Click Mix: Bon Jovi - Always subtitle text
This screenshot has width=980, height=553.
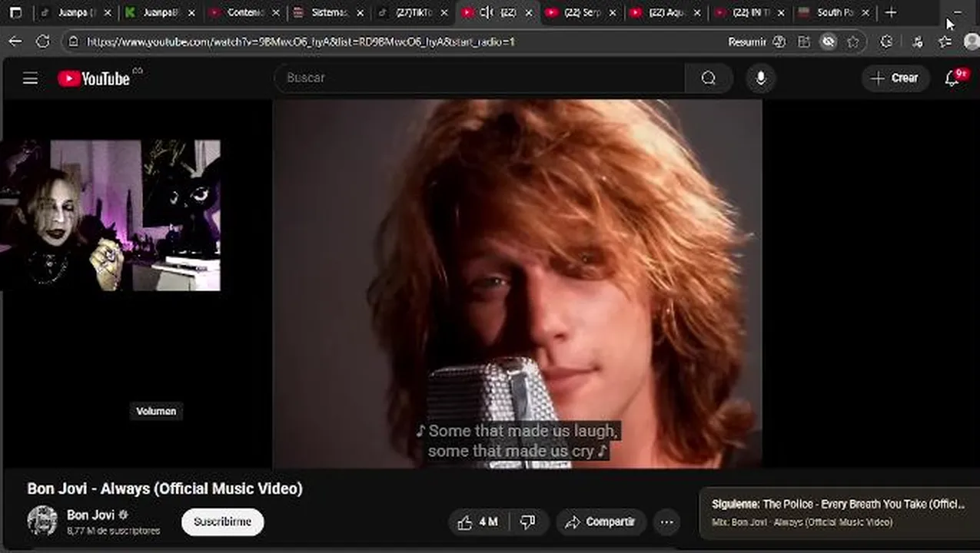click(802, 522)
